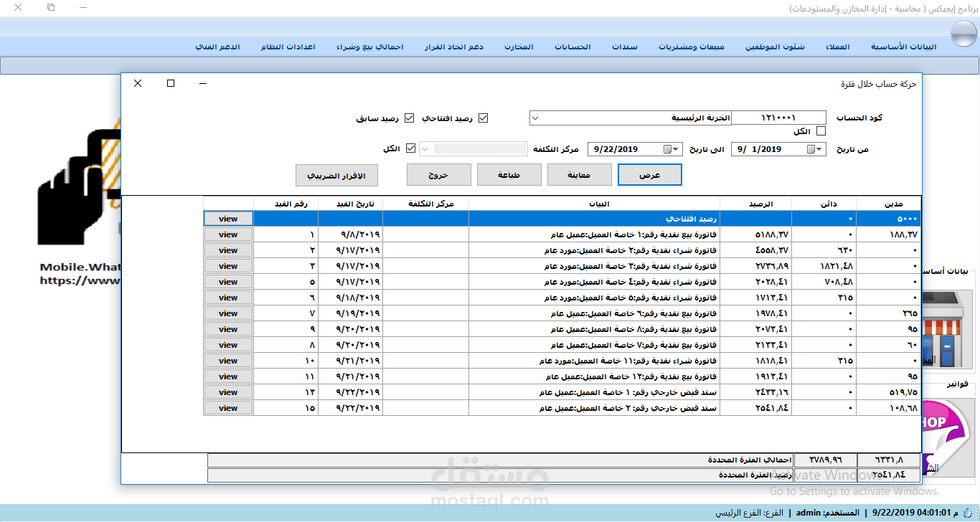980x522 pixels.
Task: Click the round application orb button
Action: [x=963, y=34]
